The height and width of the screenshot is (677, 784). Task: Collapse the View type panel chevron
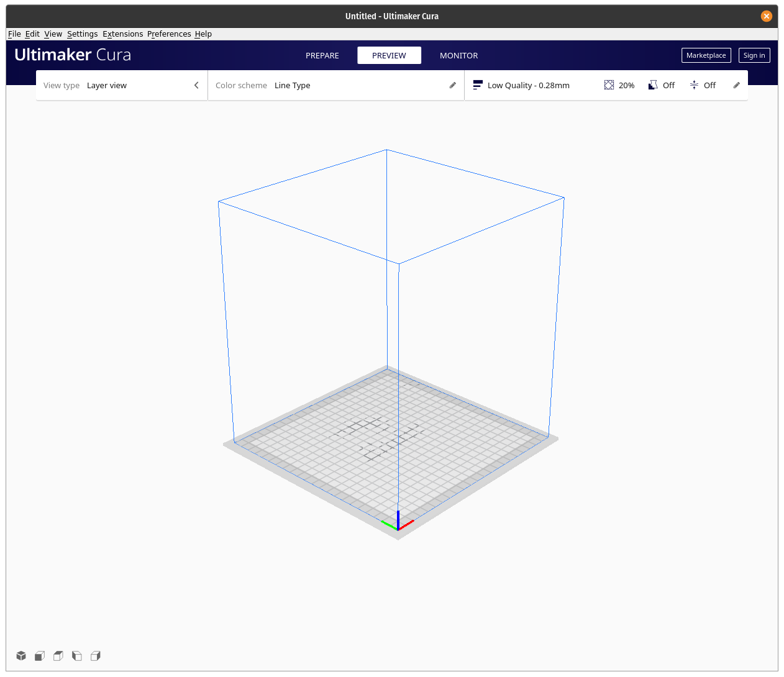point(196,86)
